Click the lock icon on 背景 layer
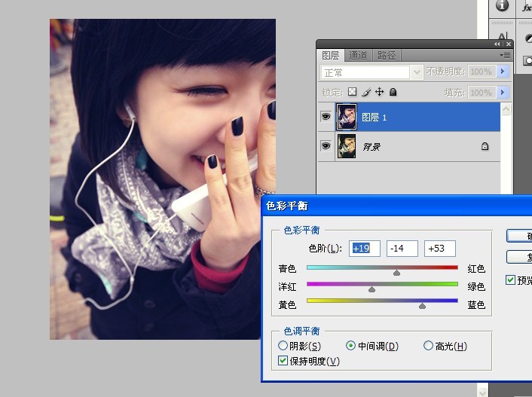Screen dimensions: 532x397 tap(485, 147)
